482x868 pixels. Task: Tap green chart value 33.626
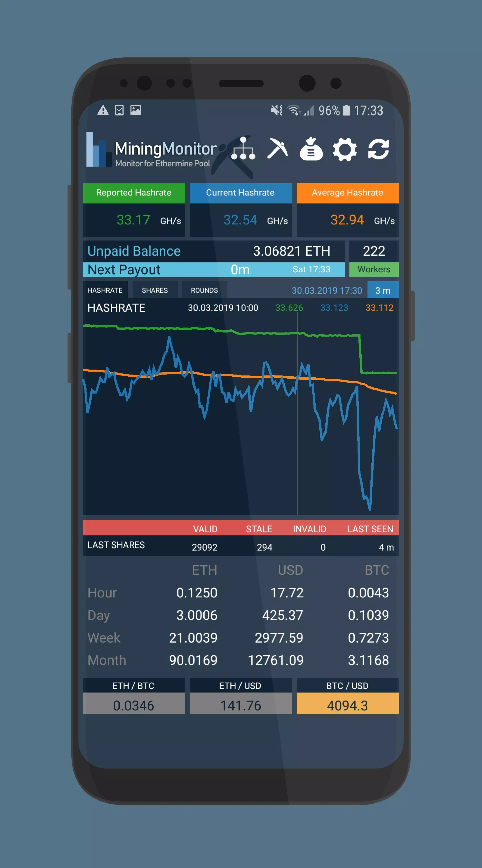pyautogui.click(x=289, y=308)
